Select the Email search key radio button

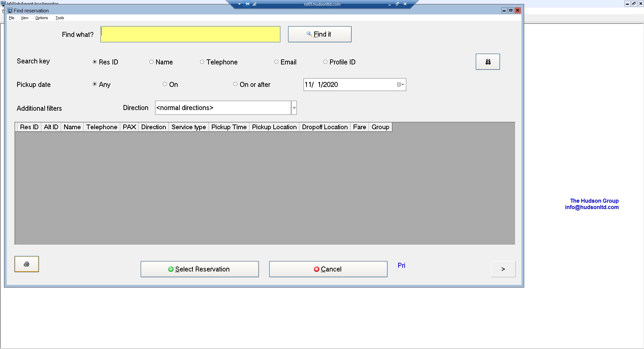click(276, 62)
